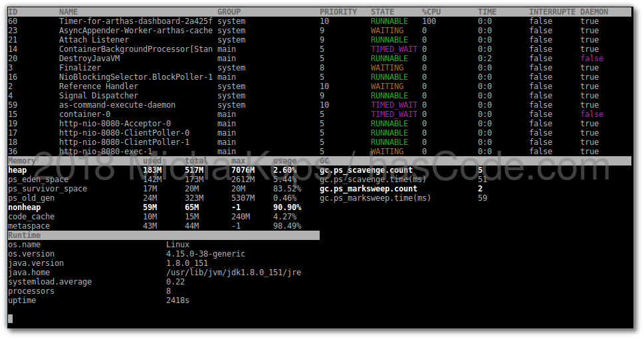Image resolution: width=644 pixels, height=339 pixels.
Task: Click the Runtime section header
Action: [24, 235]
